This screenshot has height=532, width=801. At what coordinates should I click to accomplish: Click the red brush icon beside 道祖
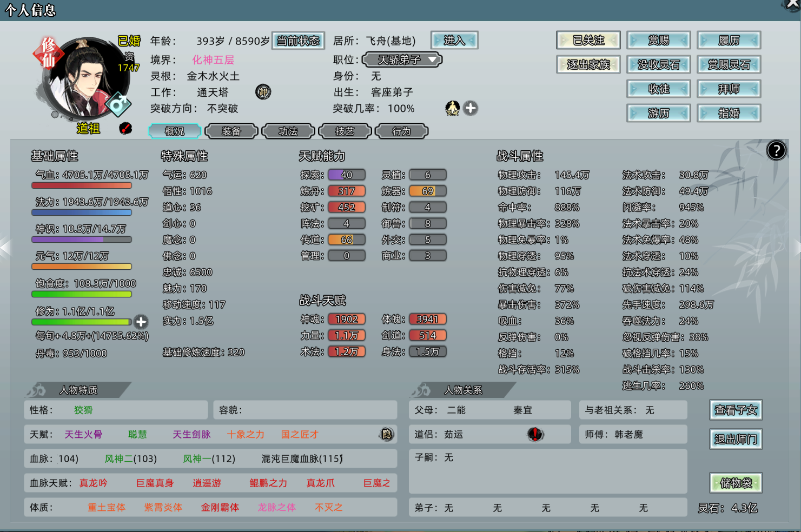coord(125,128)
